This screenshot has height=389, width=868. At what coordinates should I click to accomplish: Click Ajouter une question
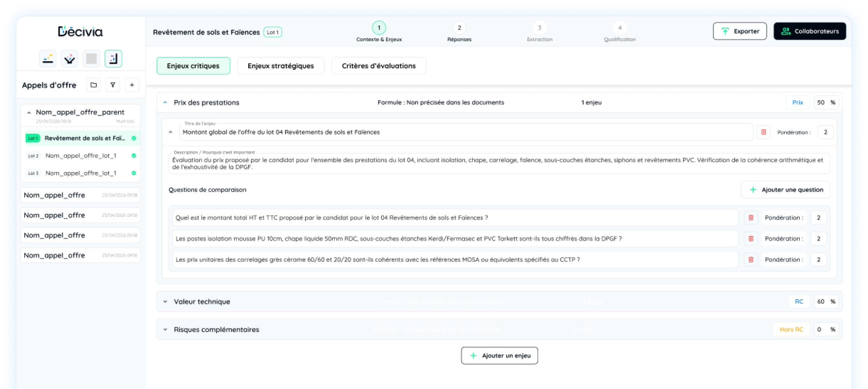(x=786, y=190)
